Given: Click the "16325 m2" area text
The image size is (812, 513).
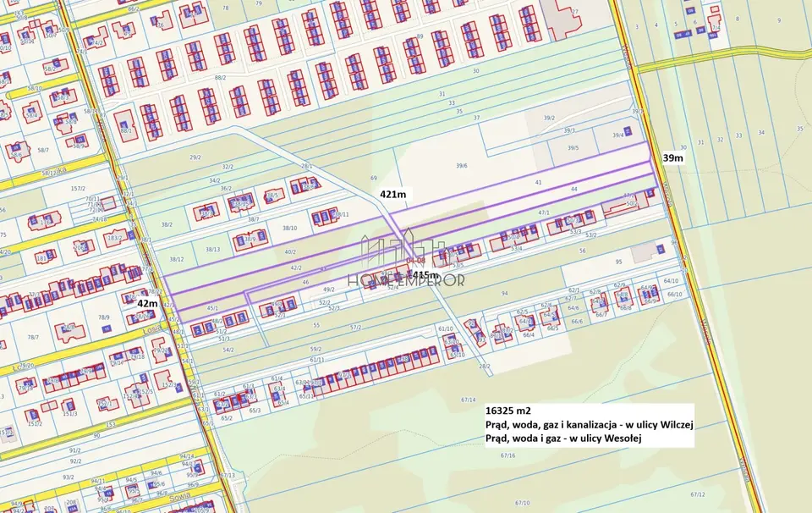Looking at the screenshot, I should click(508, 411).
